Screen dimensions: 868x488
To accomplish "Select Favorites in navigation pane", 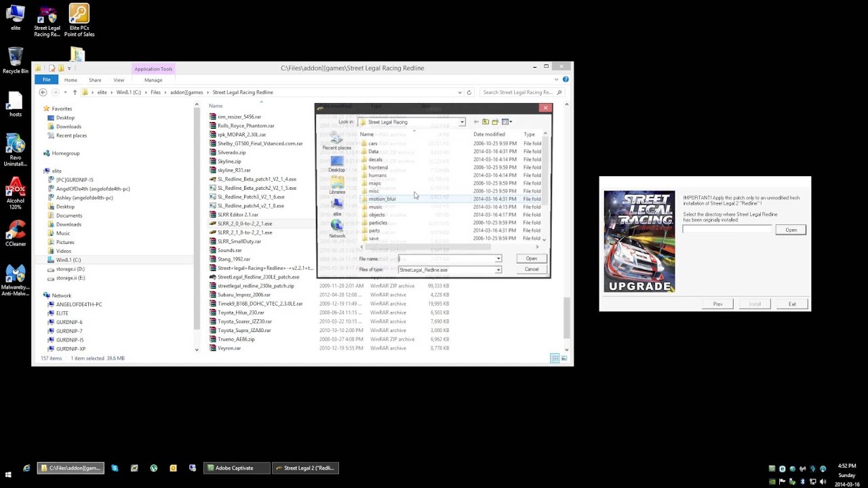I will [57, 108].
